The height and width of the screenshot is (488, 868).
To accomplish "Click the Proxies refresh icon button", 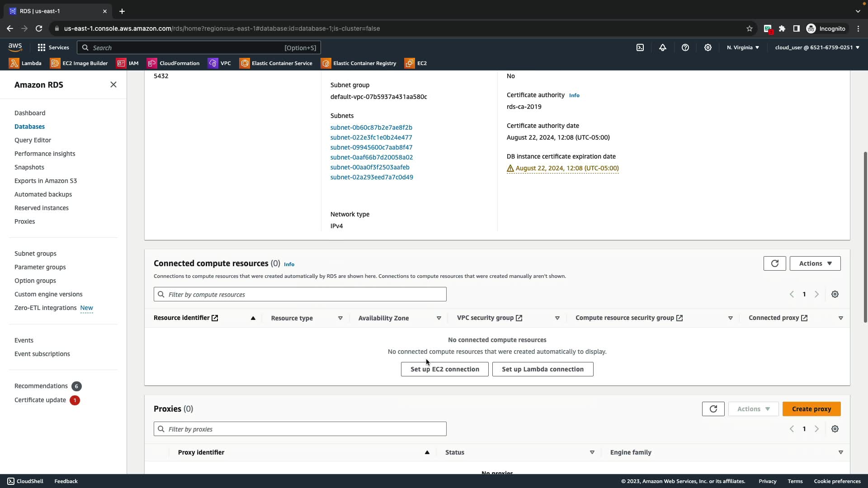I will click(x=713, y=409).
